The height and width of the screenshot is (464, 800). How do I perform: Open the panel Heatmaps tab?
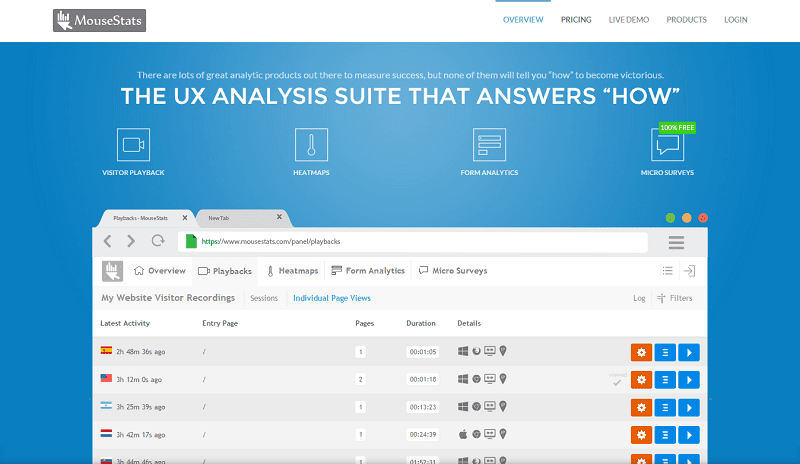point(292,271)
